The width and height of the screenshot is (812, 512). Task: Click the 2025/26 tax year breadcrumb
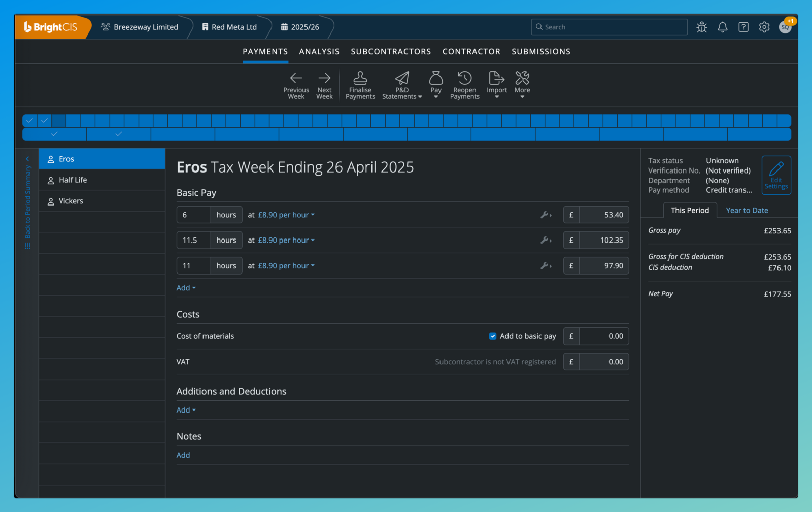click(300, 27)
